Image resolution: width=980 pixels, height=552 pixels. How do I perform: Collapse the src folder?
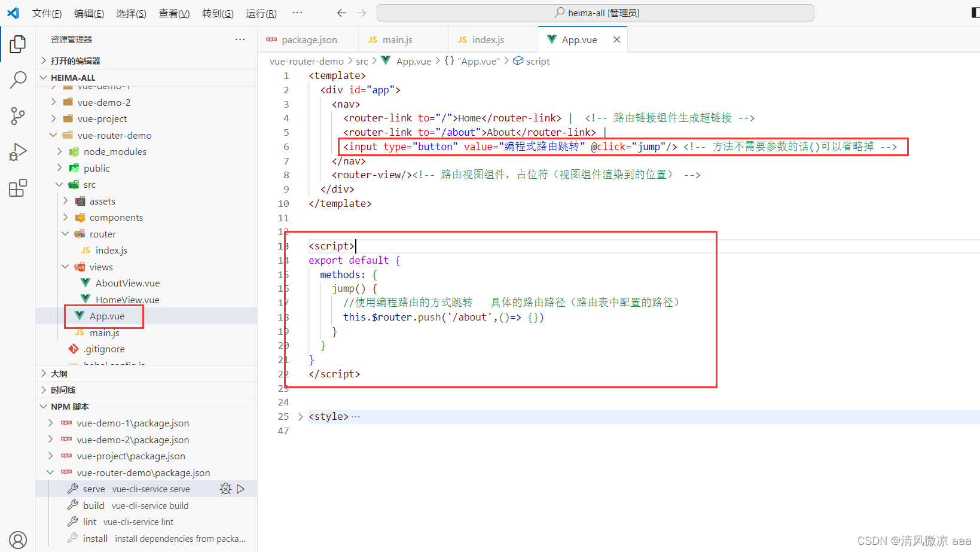pyautogui.click(x=146, y=184)
